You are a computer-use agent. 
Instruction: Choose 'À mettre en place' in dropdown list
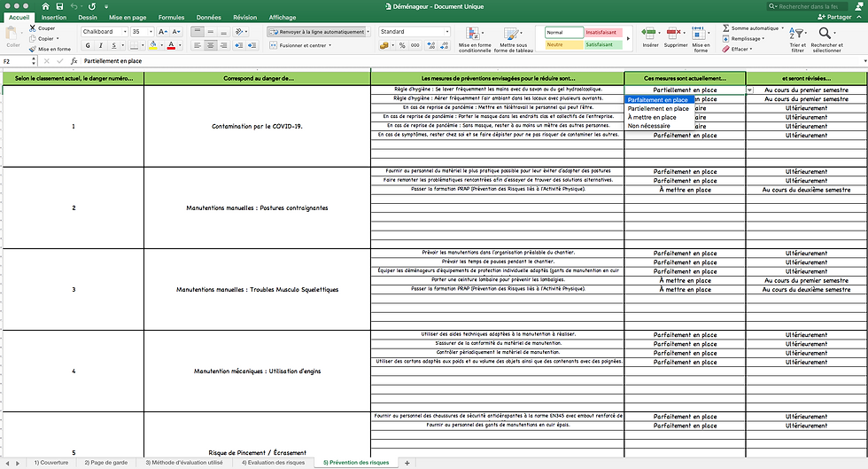[x=652, y=118]
